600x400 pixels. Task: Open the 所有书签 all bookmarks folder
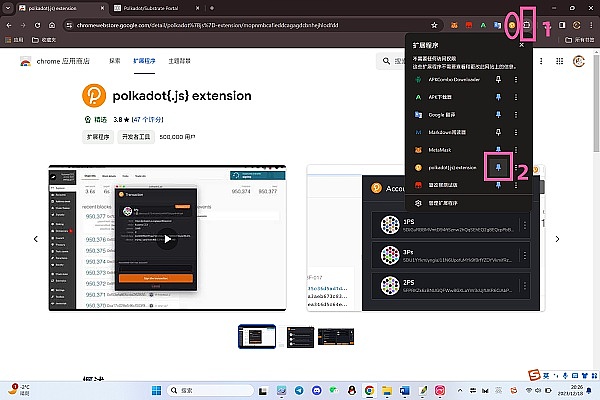click(x=580, y=40)
